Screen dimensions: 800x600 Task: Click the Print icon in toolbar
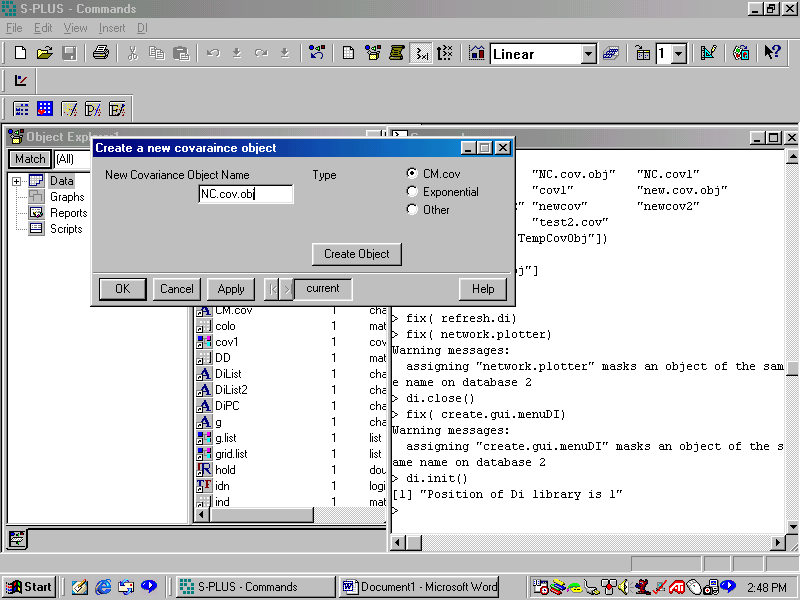tap(100, 54)
